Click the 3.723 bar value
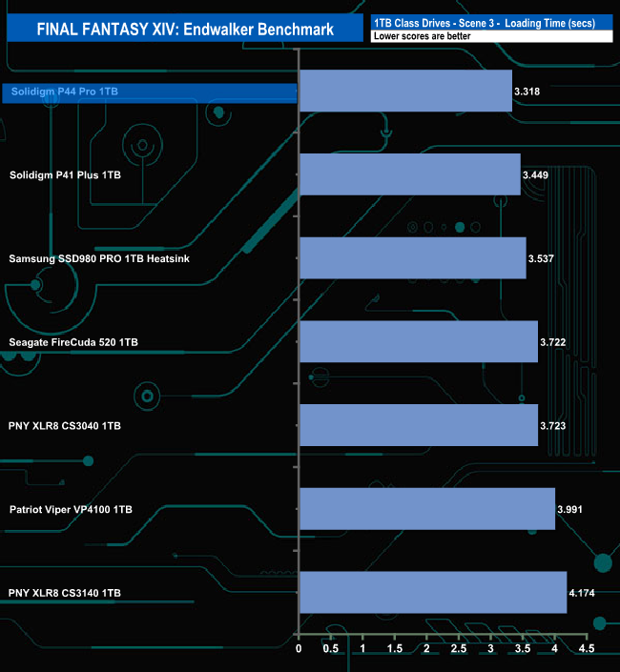The width and height of the screenshot is (620, 672). pos(552,425)
